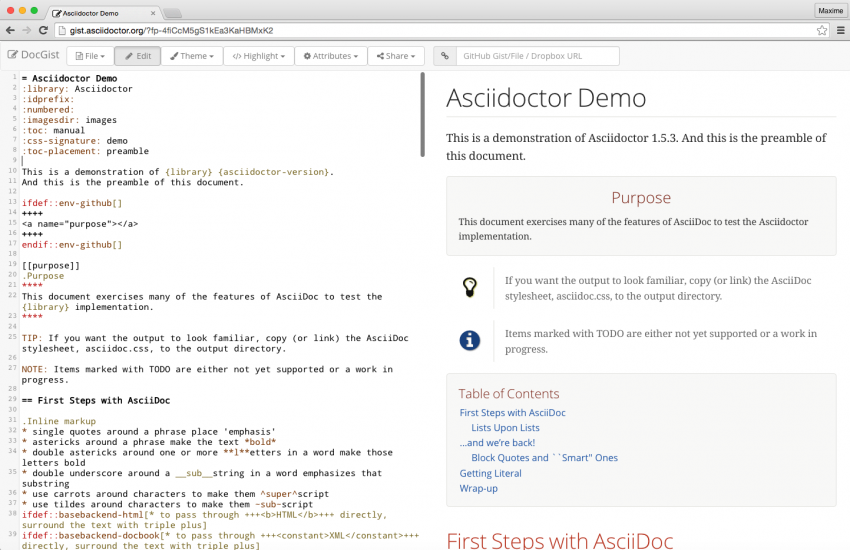
Task: Follow the Lists Upon Lists link
Action: [x=505, y=428]
